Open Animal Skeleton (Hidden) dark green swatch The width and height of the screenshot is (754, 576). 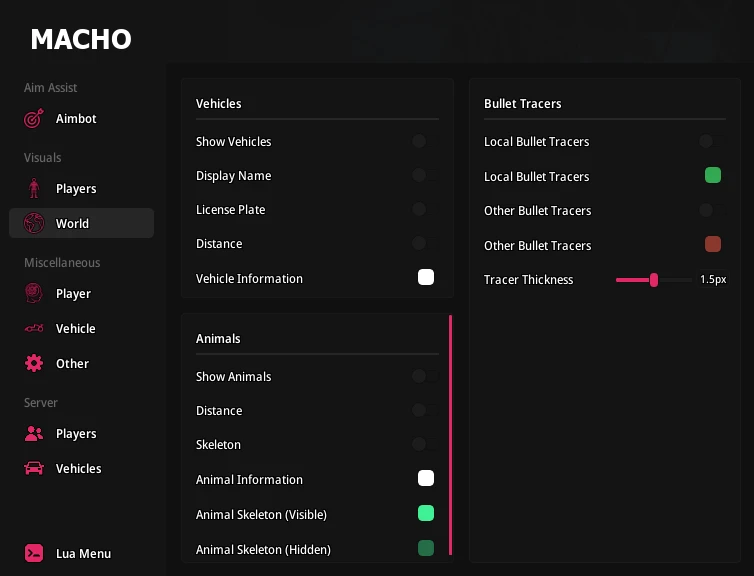coord(426,548)
